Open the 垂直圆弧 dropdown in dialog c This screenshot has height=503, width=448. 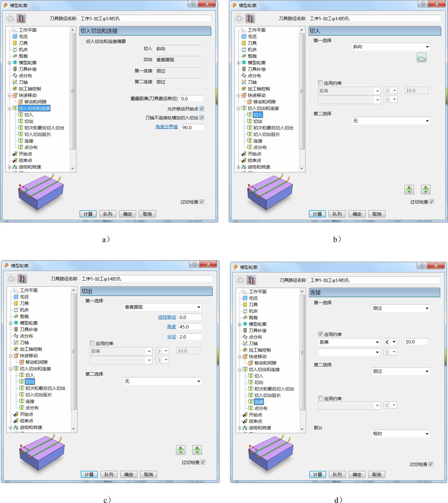(x=163, y=307)
